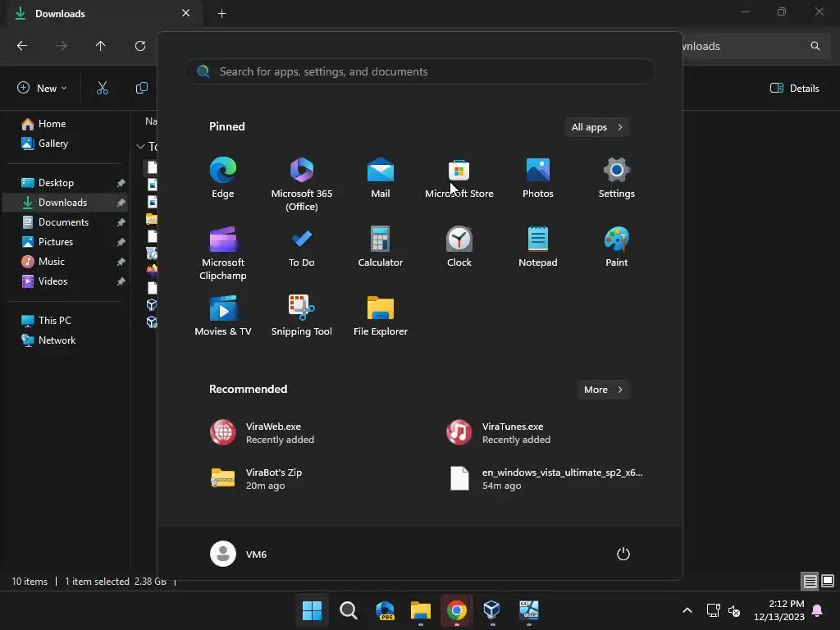
Task: Open the notification bell
Action: tap(818, 610)
